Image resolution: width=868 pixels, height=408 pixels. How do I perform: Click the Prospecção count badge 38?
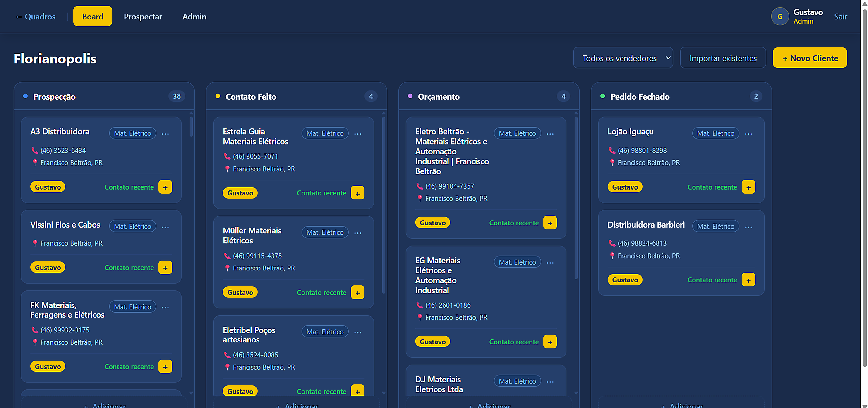(x=177, y=96)
